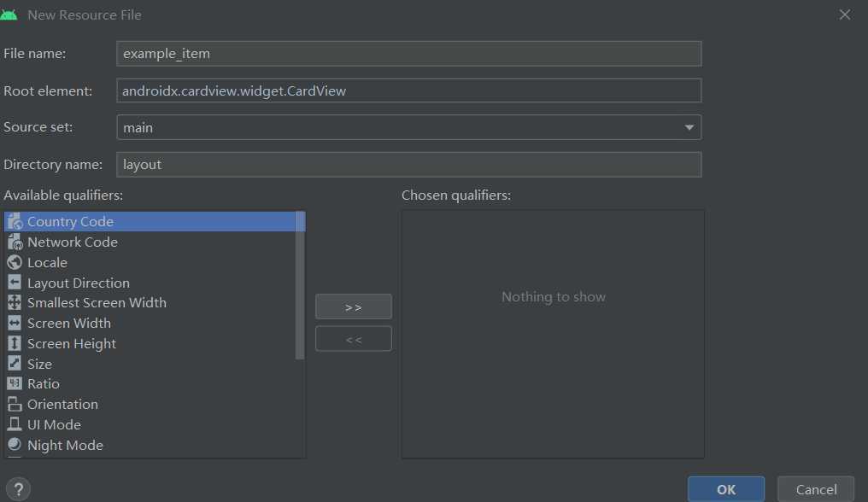Choose the Ratio qualifier
Viewport: 868px width, 502px height.
pos(150,383)
